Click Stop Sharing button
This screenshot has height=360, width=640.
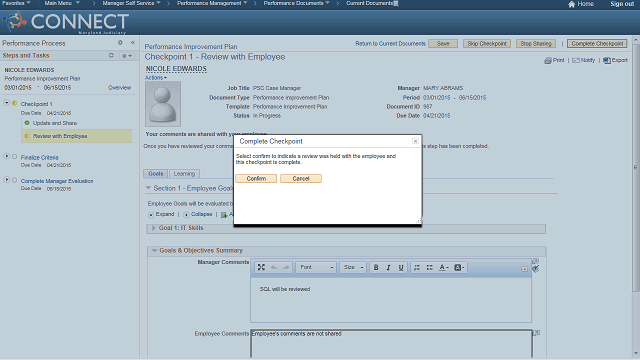(536, 43)
